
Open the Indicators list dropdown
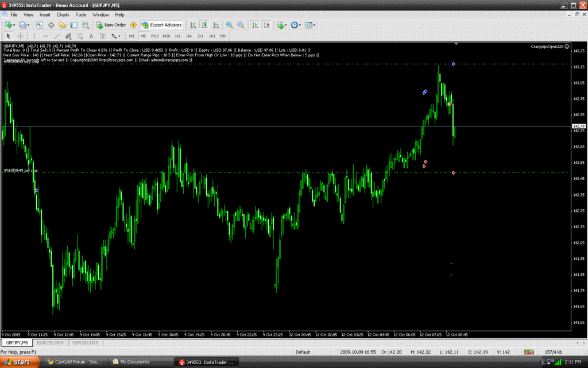tap(281, 25)
